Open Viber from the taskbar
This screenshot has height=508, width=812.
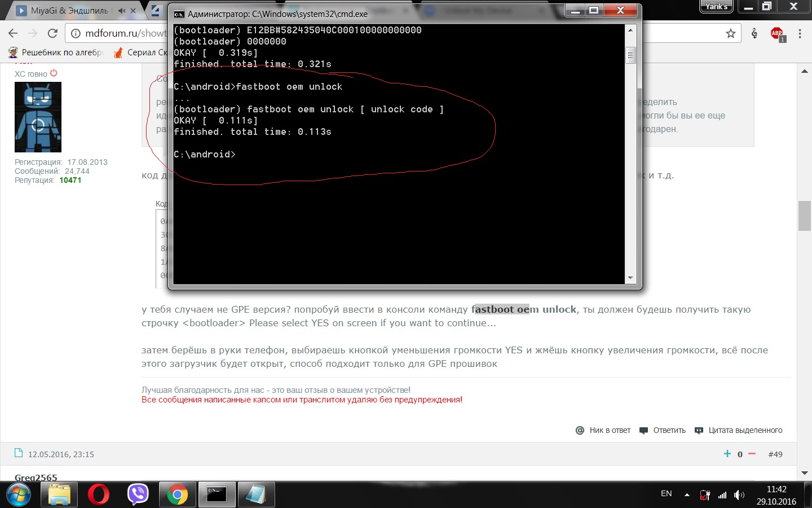point(138,495)
